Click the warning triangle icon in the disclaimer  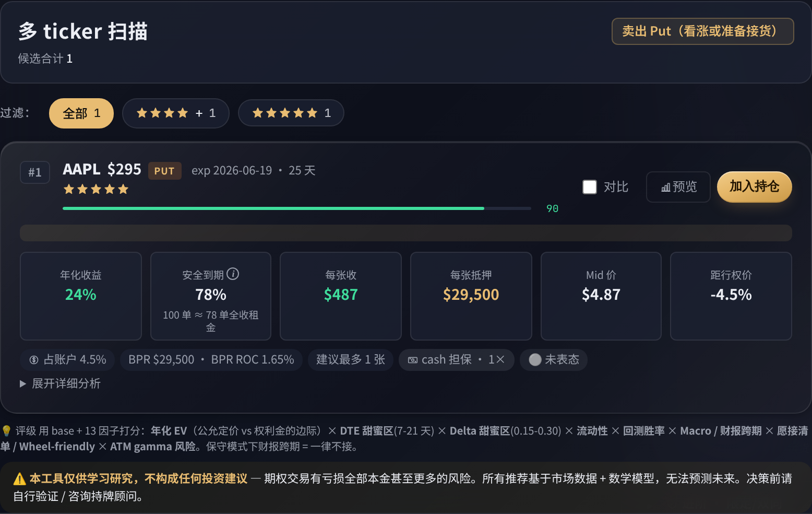(19, 479)
